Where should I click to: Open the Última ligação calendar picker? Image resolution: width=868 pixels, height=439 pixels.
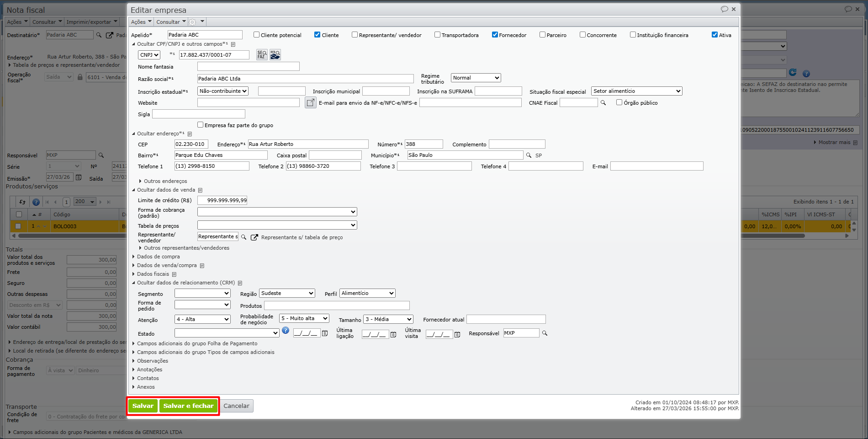[x=393, y=334]
